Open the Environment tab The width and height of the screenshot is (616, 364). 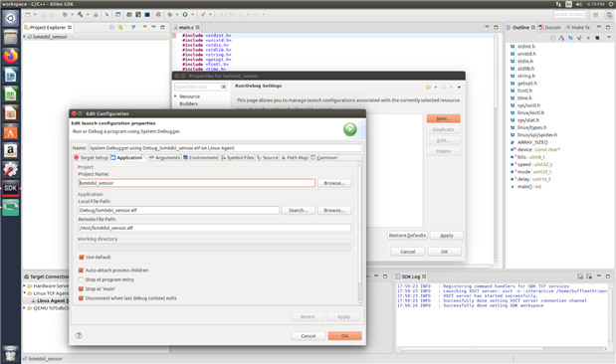coord(200,157)
